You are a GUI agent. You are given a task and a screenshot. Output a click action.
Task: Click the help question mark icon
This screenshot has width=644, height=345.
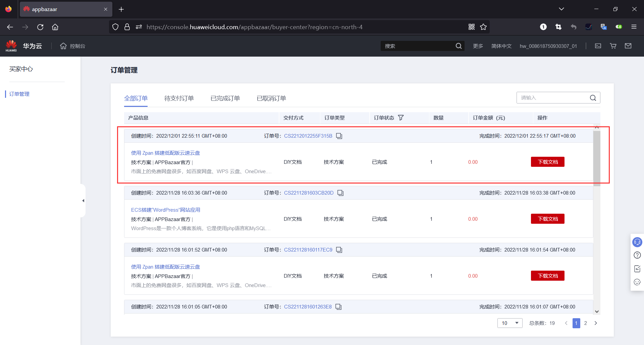pos(637,255)
